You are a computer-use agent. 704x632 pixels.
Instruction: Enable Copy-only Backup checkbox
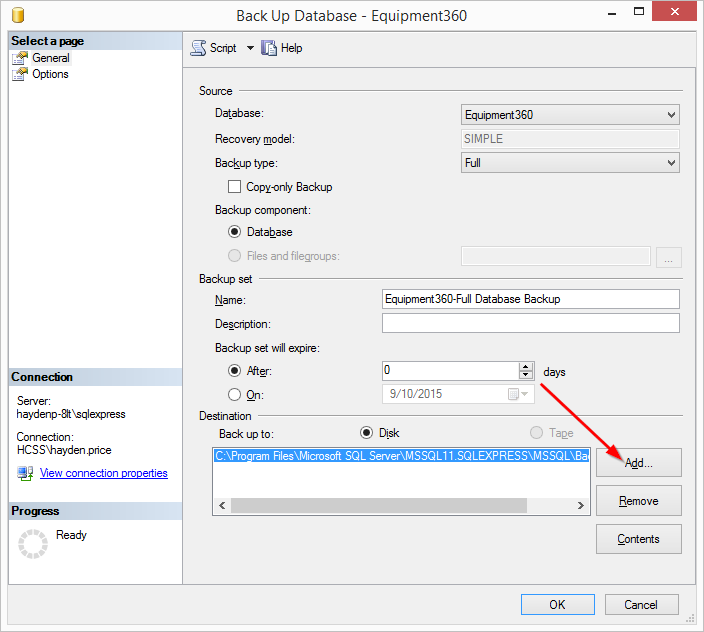coord(235,187)
